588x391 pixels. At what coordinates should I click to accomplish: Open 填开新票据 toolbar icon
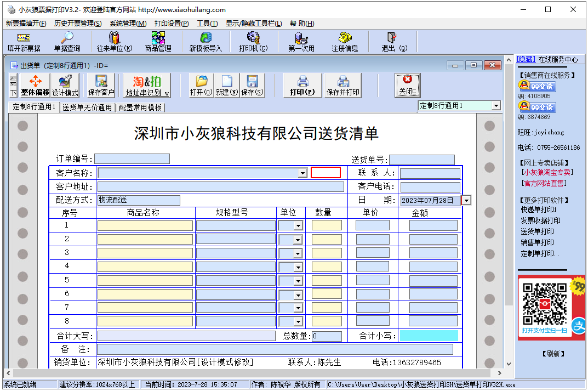point(24,42)
